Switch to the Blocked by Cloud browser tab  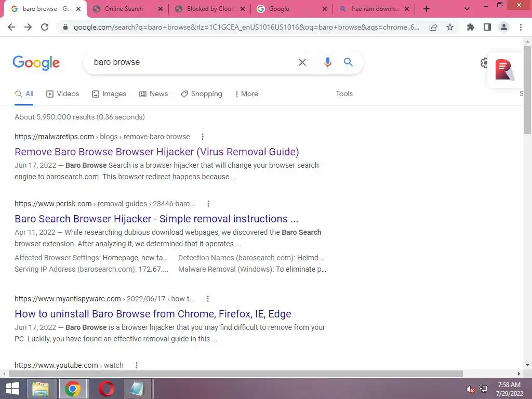210,9
